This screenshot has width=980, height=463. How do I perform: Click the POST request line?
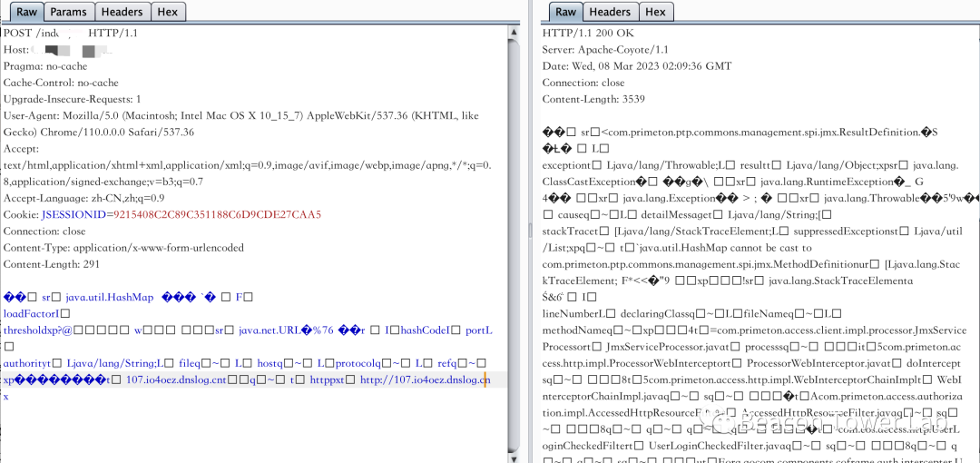70,33
